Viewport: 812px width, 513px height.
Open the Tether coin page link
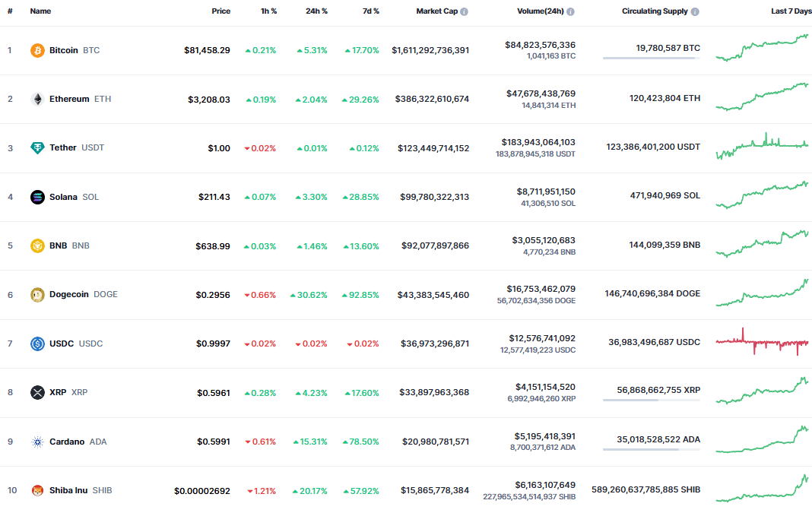(63, 147)
